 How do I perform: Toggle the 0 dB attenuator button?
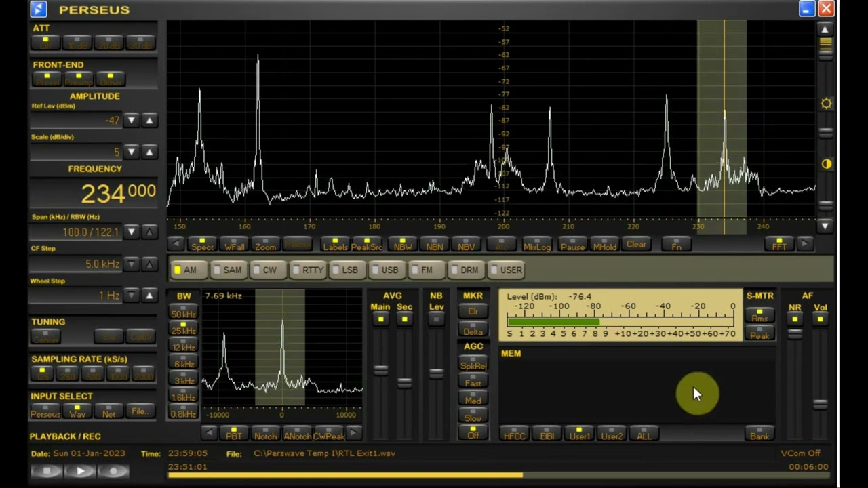coord(45,43)
